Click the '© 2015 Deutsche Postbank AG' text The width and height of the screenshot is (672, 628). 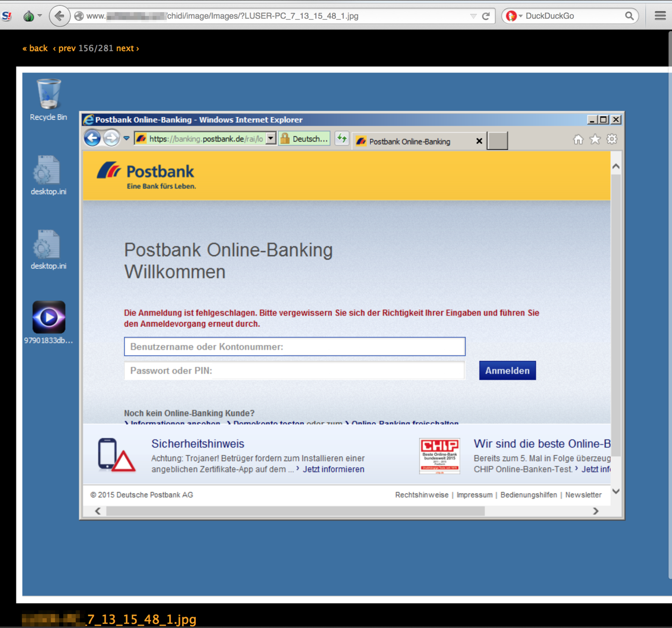point(142,495)
